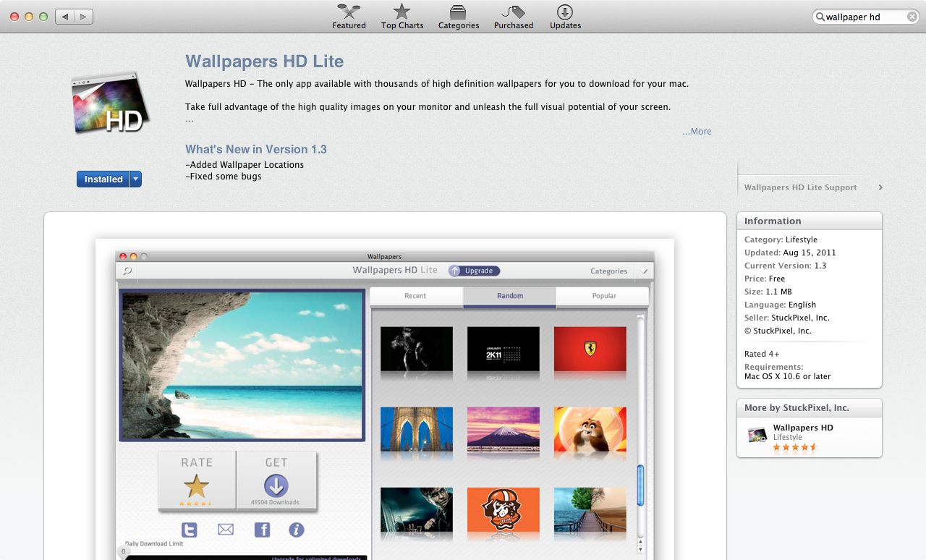Click the Facebook share icon
926x560 pixels.
(x=262, y=530)
